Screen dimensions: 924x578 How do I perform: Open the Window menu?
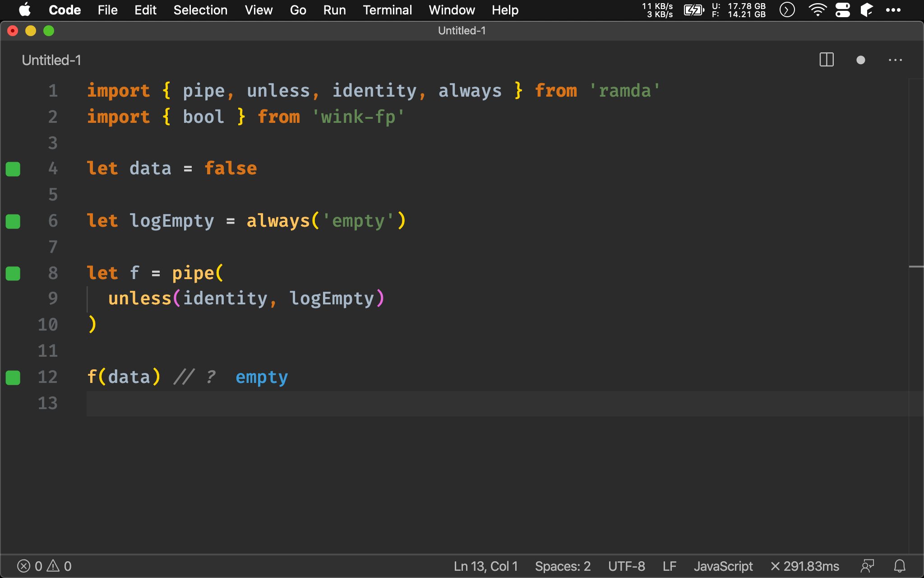(452, 10)
